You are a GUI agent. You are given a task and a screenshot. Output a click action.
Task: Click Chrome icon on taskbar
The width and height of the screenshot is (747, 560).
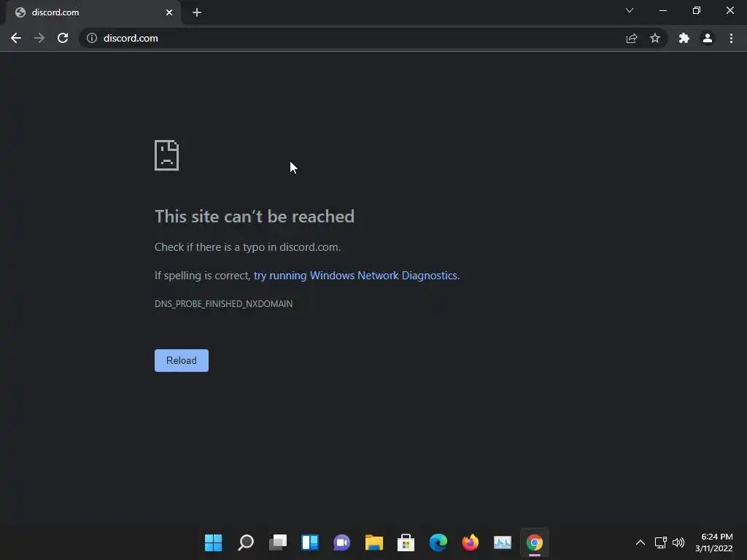(535, 542)
